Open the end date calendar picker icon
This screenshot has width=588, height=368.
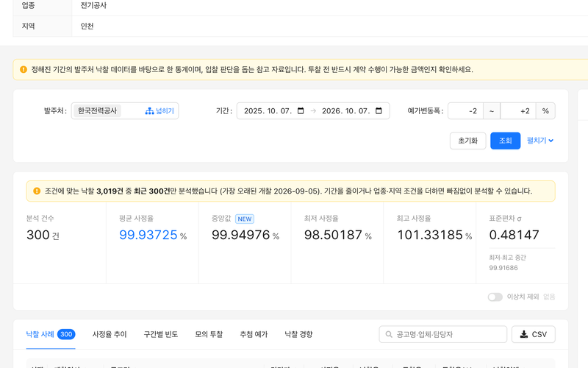pos(379,111)
